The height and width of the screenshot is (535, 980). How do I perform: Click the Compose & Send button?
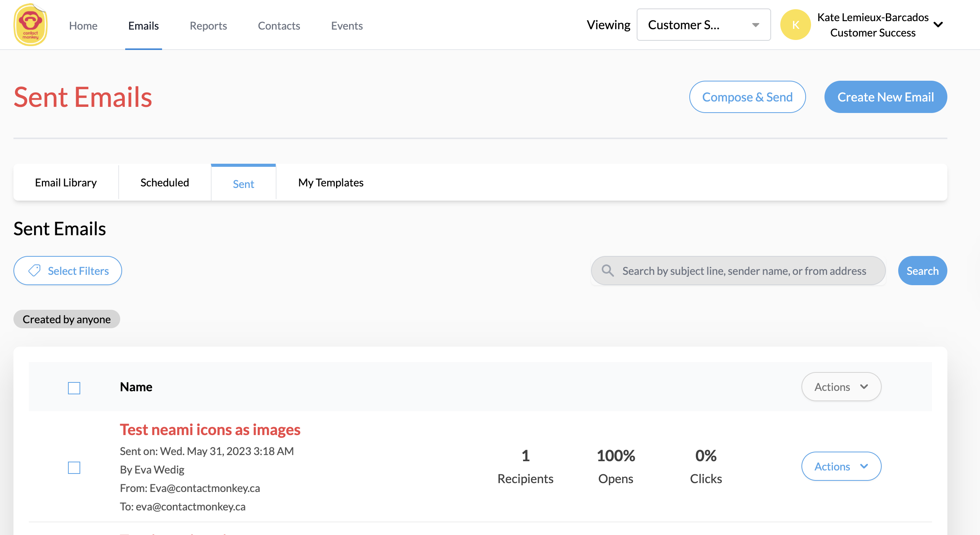[747, 97]
